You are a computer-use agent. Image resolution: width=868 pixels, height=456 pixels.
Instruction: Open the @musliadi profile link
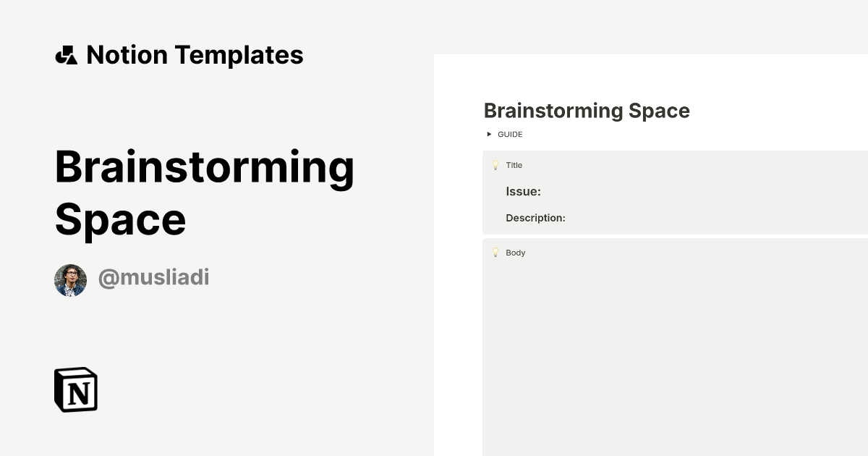click(153, 277)
